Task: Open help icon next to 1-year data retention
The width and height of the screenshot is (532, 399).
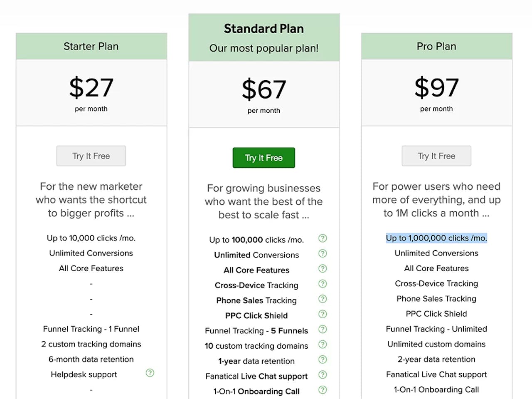Action: pyautogui.click(x=323, y=359)
